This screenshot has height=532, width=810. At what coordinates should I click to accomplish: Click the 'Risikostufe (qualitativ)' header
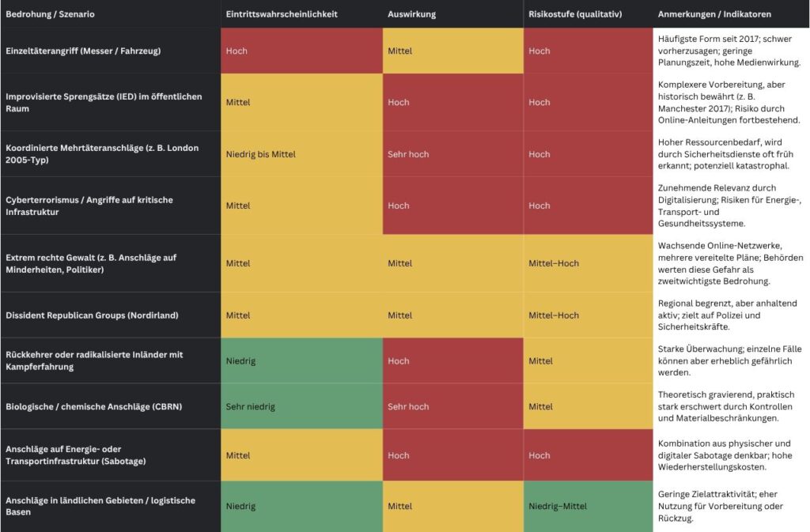click(575, 14)
